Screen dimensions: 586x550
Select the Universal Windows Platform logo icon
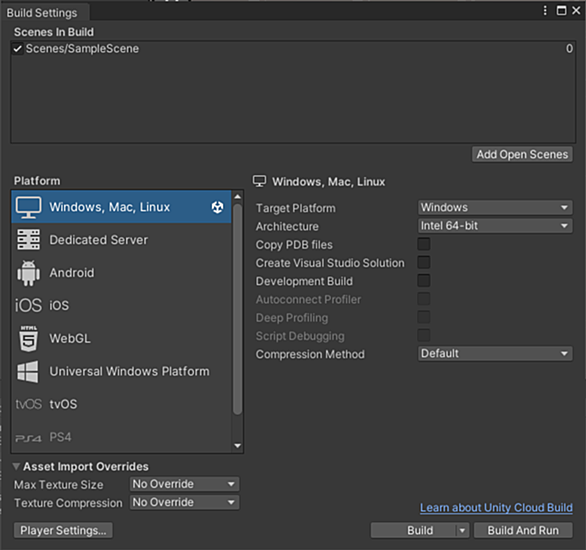click(x=28, y=371)
